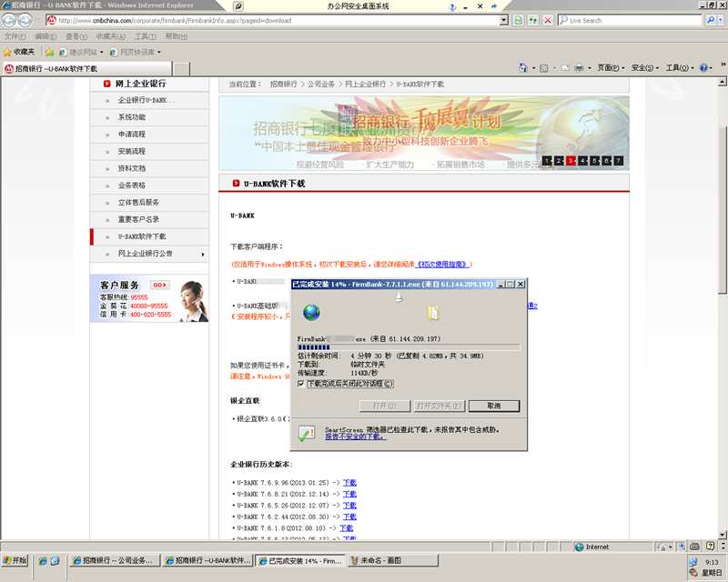Screen dimensions: 728x582
Task: Open the recent pages dropdown arrow
Action: point(37,20)
